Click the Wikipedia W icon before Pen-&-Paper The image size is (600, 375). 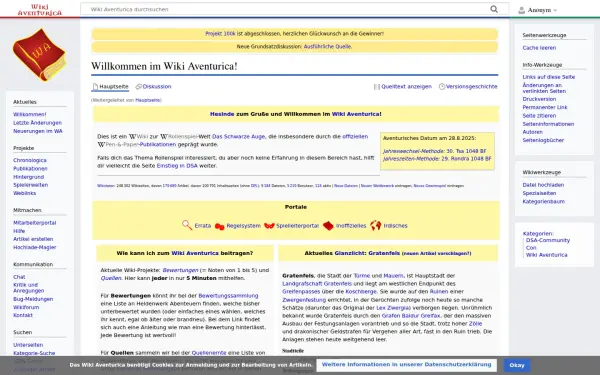(x=101, y=145)
